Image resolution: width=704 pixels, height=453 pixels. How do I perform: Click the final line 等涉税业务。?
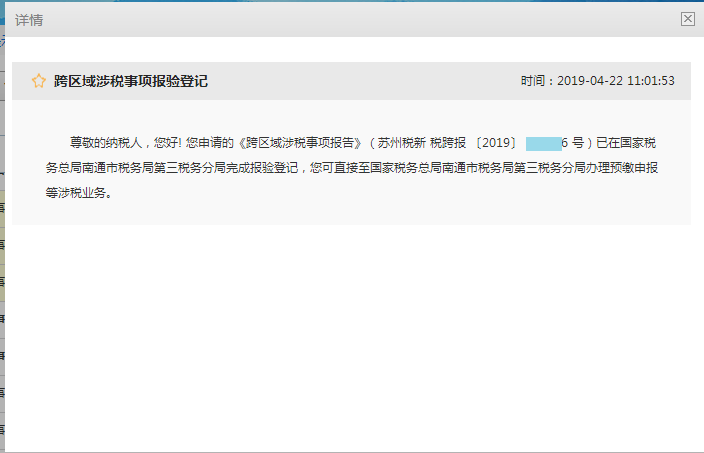coord(79,193)
